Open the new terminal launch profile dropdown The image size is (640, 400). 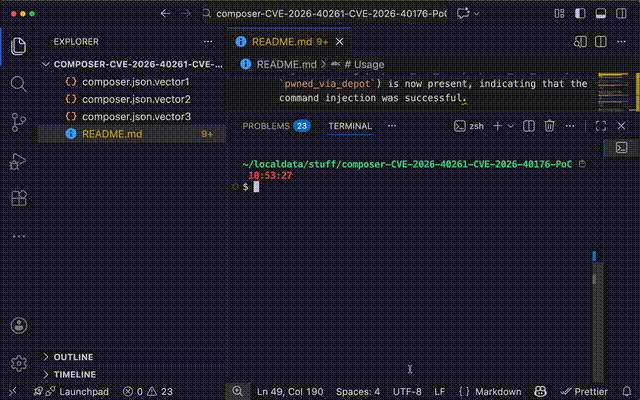pyautogui.click(x=510, y=126)
